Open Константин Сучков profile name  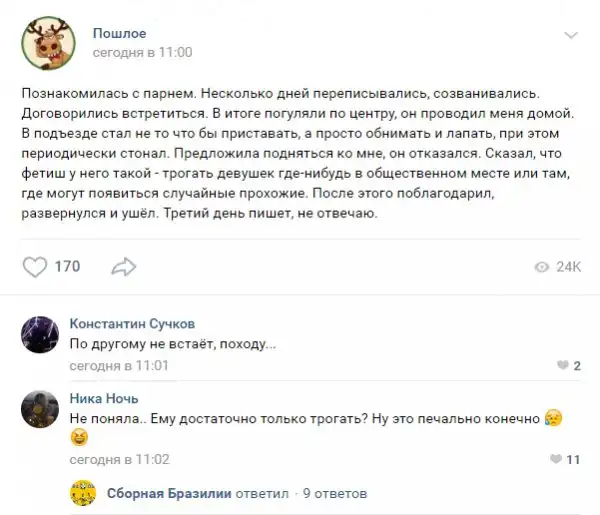pyautogui.click(x=132, y=324)
